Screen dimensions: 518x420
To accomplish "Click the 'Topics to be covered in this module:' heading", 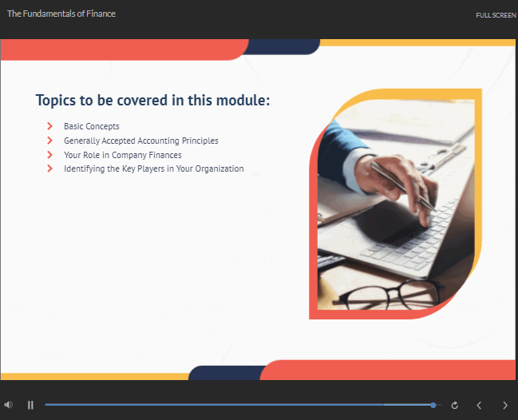I will point(152,101).
